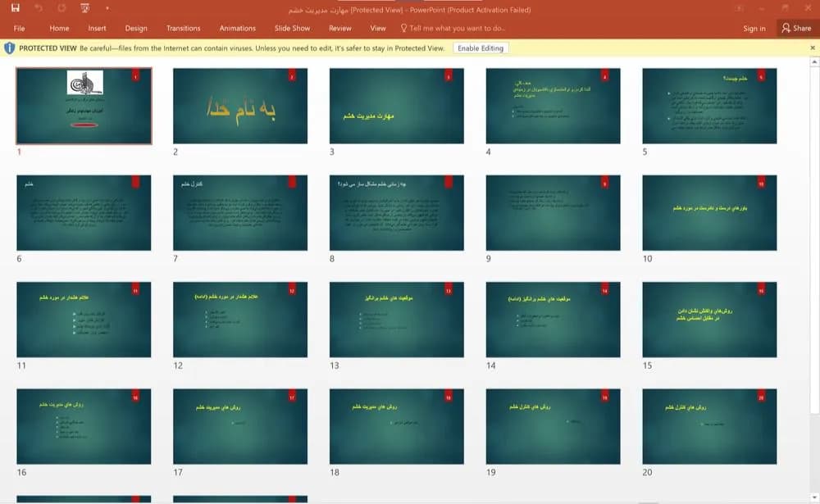Open the Transitions tab

(x=183, y=28)
